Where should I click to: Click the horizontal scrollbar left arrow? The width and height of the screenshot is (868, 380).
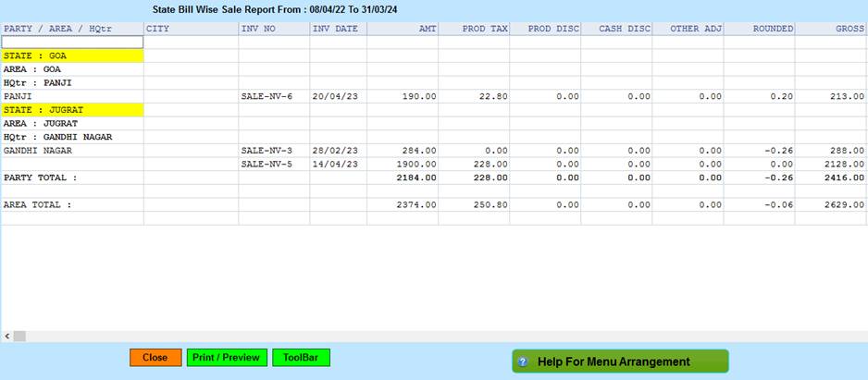(x=7, y=337)
